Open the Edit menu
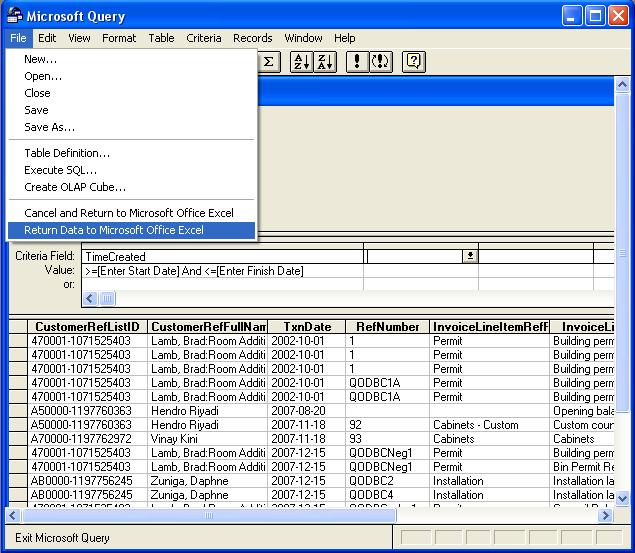This screenshot has width=635, height=553. [x=47, y=38]
